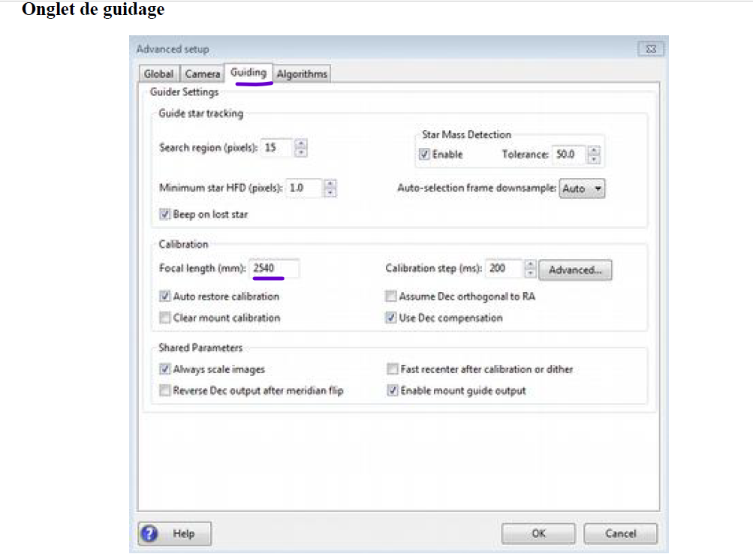The image size is (753, 560).
Task: Close the Advanced setup dialog
Action: pyautogui.click(x=650, y=49)
